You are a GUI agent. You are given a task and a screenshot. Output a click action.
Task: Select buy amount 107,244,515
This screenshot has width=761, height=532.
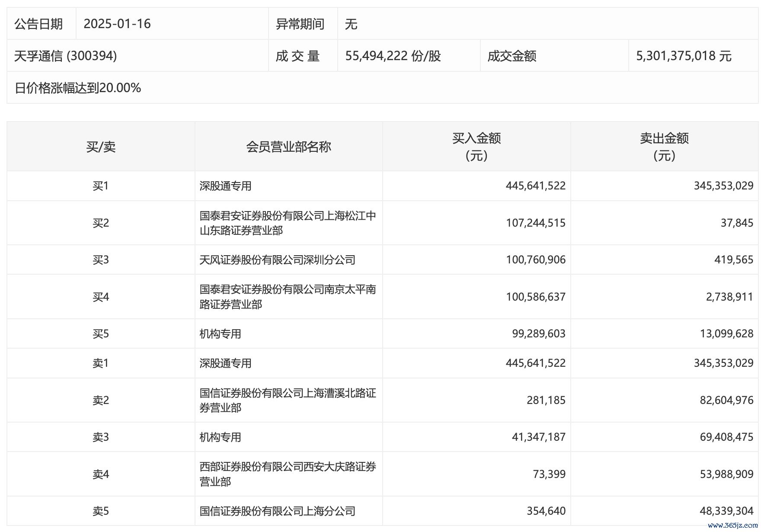[x=536, y=223]
